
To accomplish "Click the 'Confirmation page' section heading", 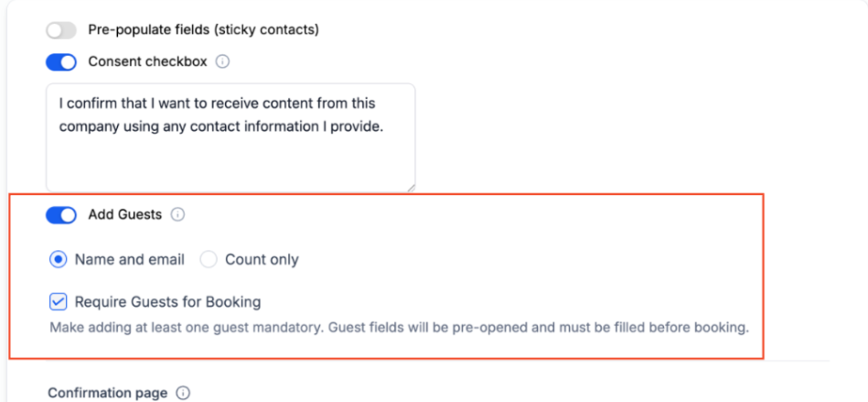I will point(108,393).
